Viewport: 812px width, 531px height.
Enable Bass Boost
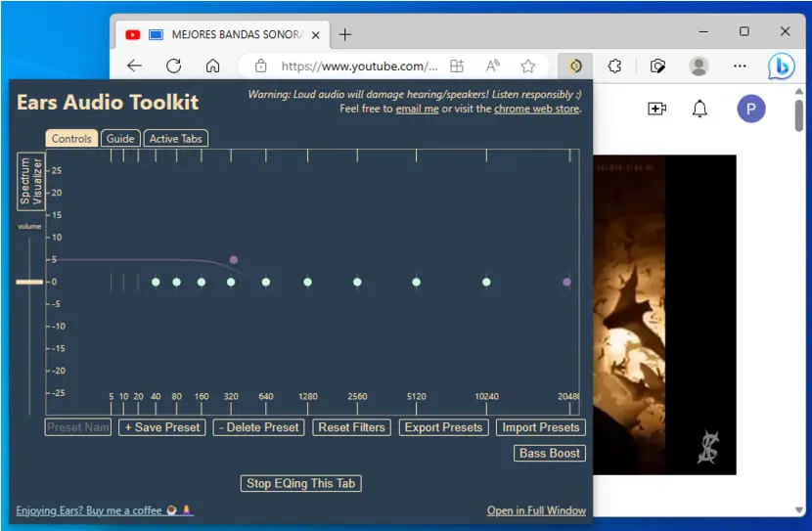point(550,454)
